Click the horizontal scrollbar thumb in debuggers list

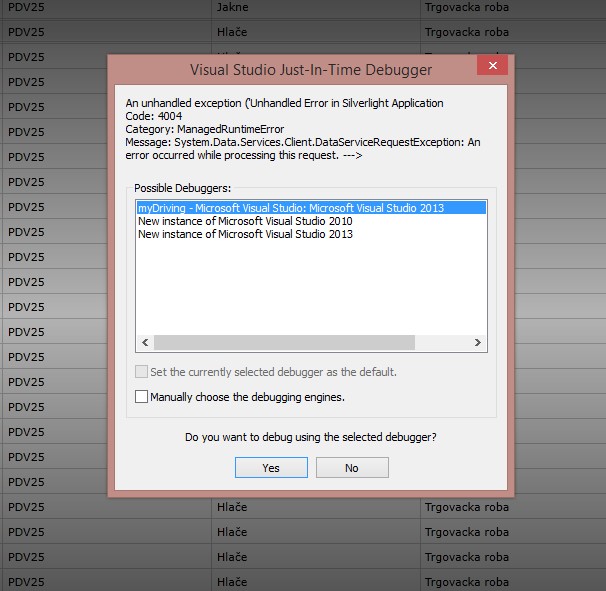[x=284, y=342]
